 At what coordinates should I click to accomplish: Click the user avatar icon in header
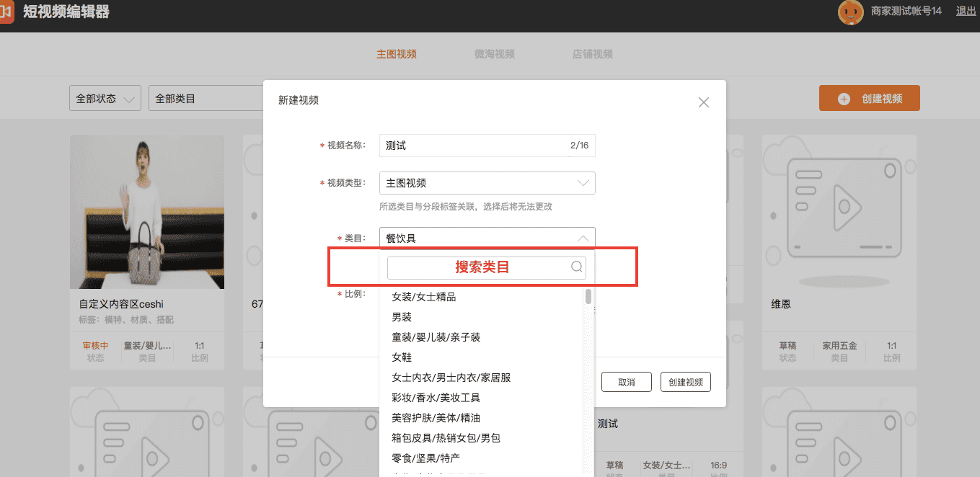pyautogui.click(x=850, y=12)
